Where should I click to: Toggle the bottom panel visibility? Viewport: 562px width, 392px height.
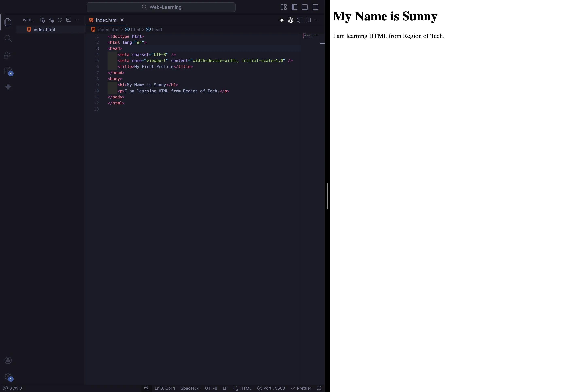tap(305, 7)
